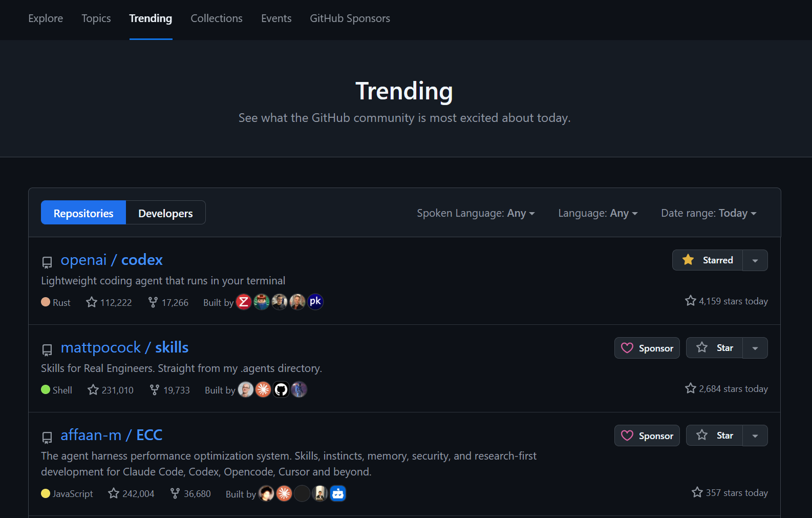Select the Trending tab
Viewport: 812px width, 518px height.
click(x=151, y=18)
